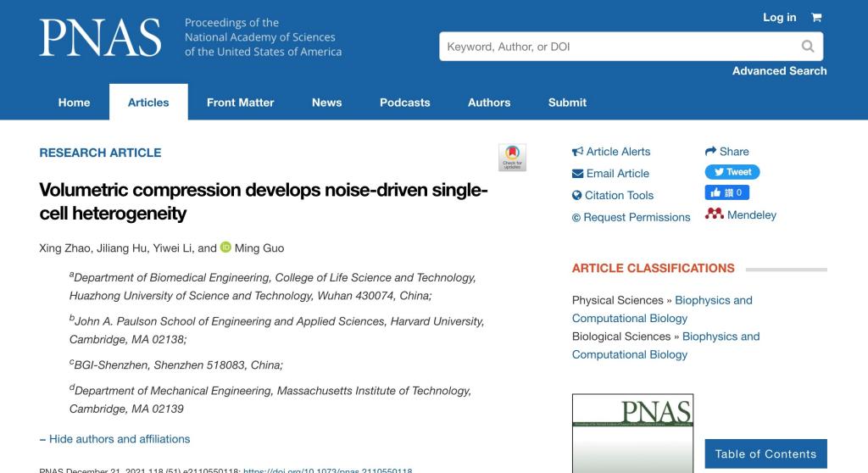Click the PNAS journal cover thumbnail
This screenshot has height=473, width=868.
pyautogui.click(x=632, y=433)
